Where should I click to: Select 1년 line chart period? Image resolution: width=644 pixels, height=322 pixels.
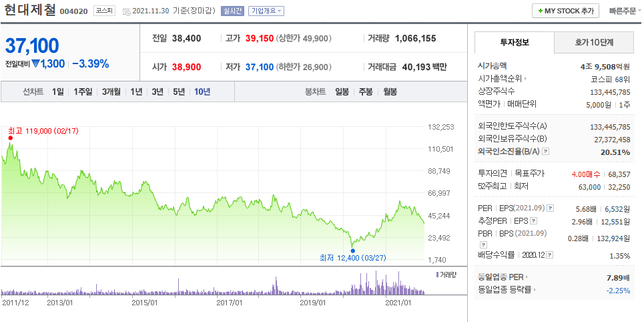point(136,92)
